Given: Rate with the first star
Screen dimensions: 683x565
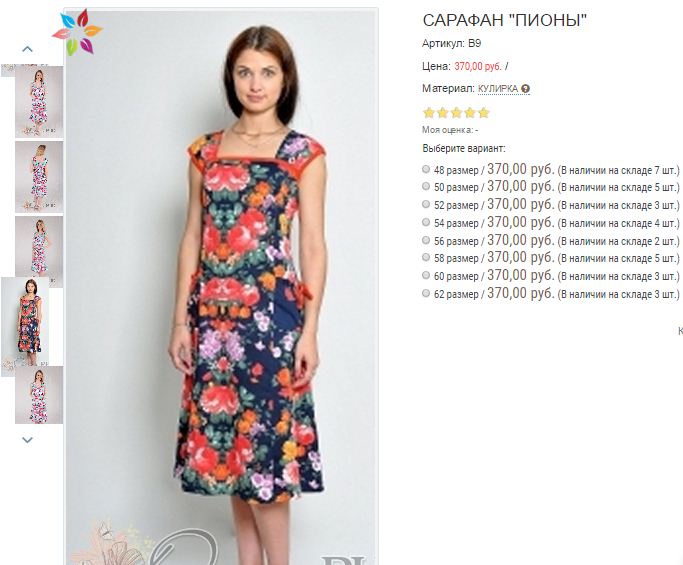Looking at the screenshot, I should pos(429,113).
